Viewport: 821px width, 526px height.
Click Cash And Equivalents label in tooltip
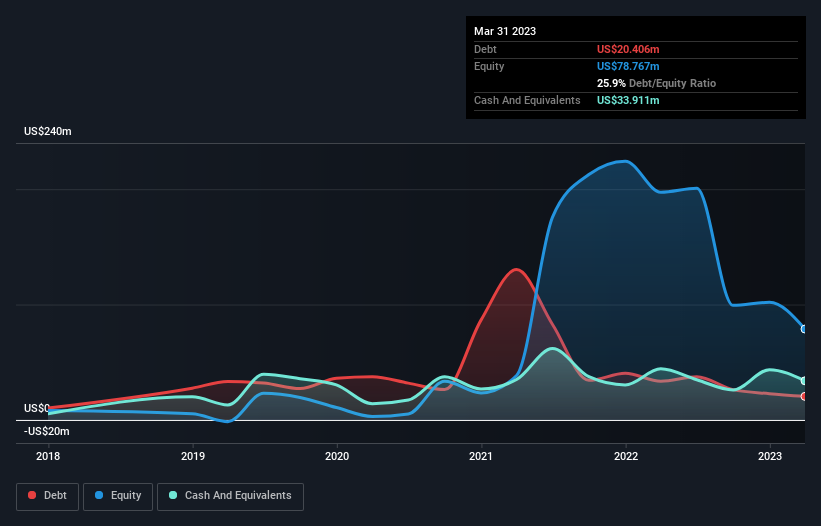coord(527,100)
